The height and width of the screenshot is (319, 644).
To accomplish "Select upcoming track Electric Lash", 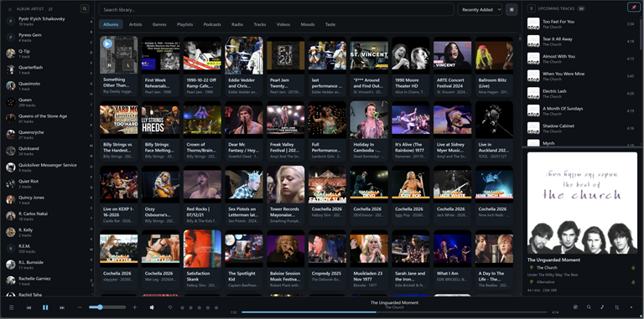I will tap(581, 94).
